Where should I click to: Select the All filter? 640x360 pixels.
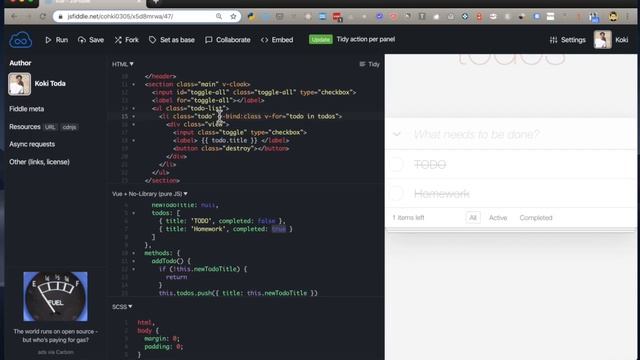click(473, 218)
